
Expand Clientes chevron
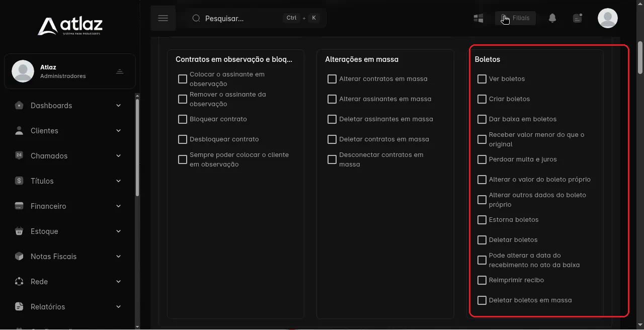(x=119, y=130)
